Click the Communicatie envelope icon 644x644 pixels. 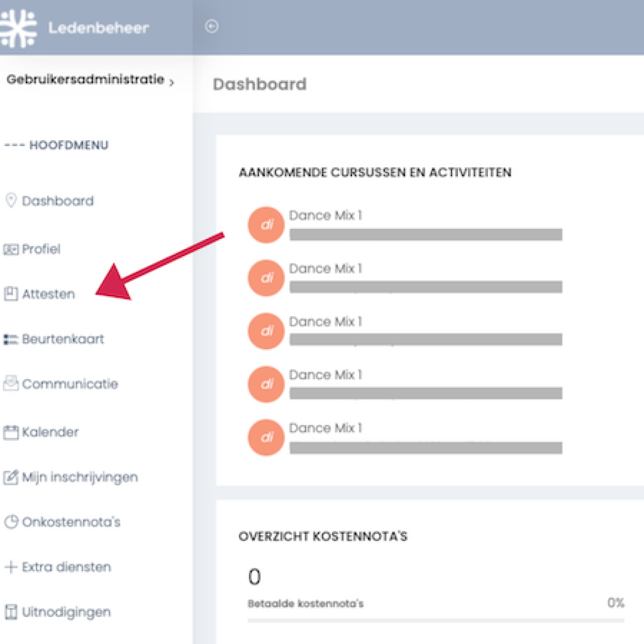click(11, 383)
